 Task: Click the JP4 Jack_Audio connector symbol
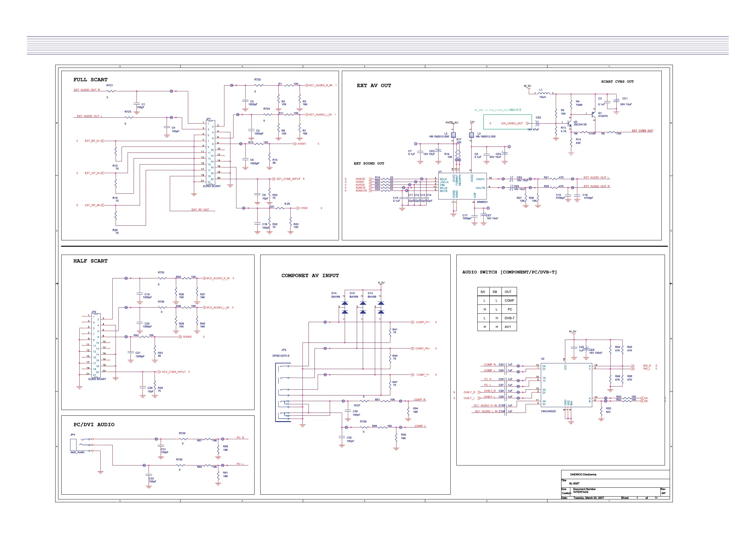(x=73, y=445)
